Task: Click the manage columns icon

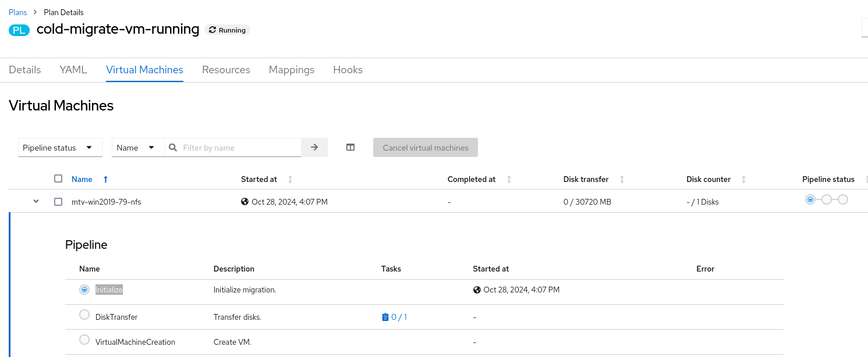Action: pos(350,148)
